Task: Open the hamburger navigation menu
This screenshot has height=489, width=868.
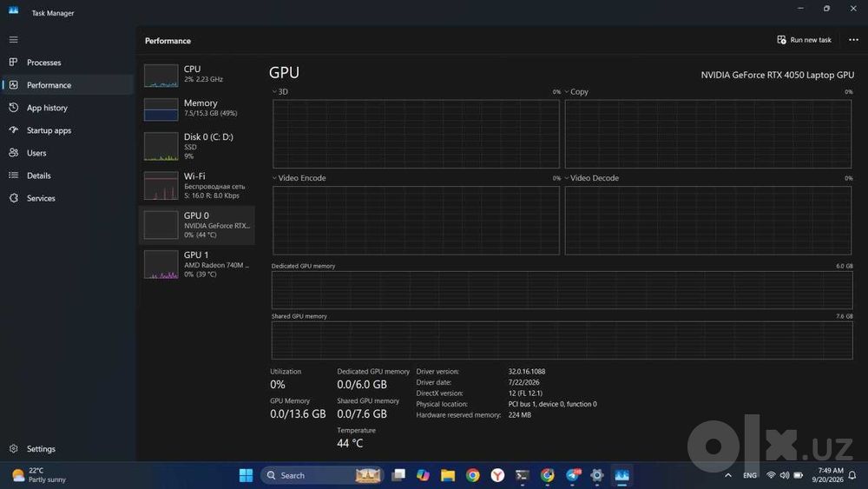Action: (x=13, y=40)
